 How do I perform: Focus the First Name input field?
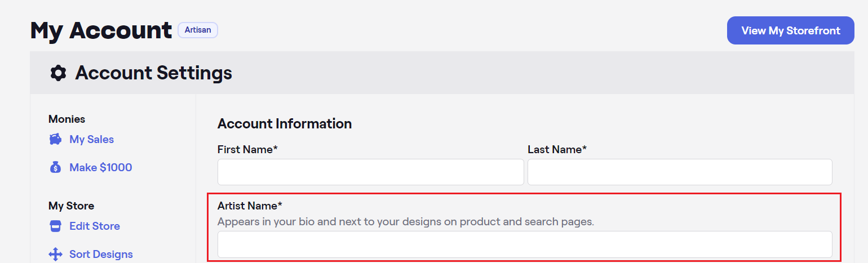click(371, 172)
